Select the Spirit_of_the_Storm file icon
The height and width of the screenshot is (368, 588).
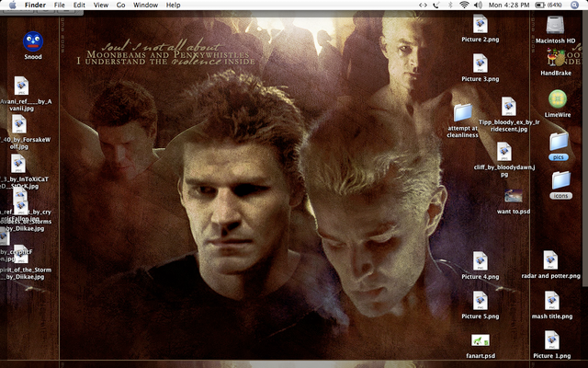21,255
